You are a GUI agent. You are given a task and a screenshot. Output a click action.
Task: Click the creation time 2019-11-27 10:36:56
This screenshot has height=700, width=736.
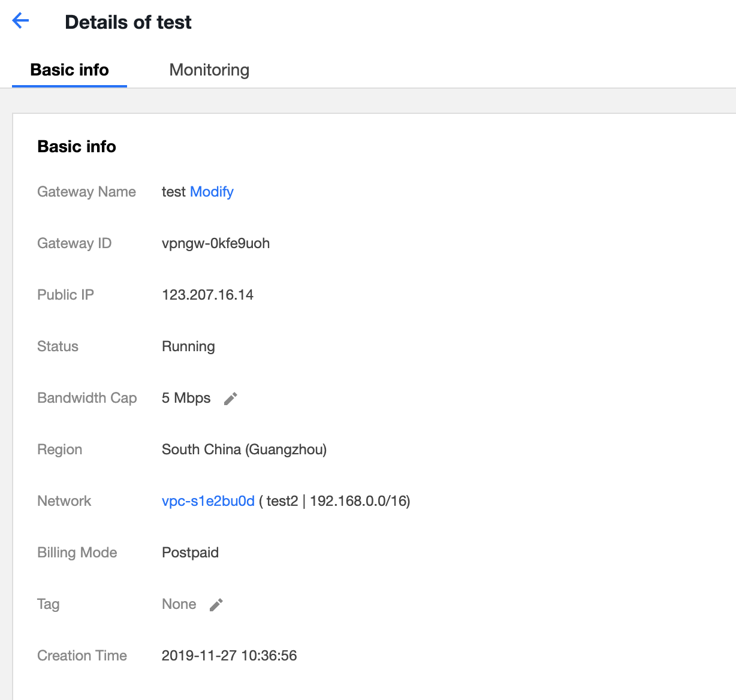point(229,656)
